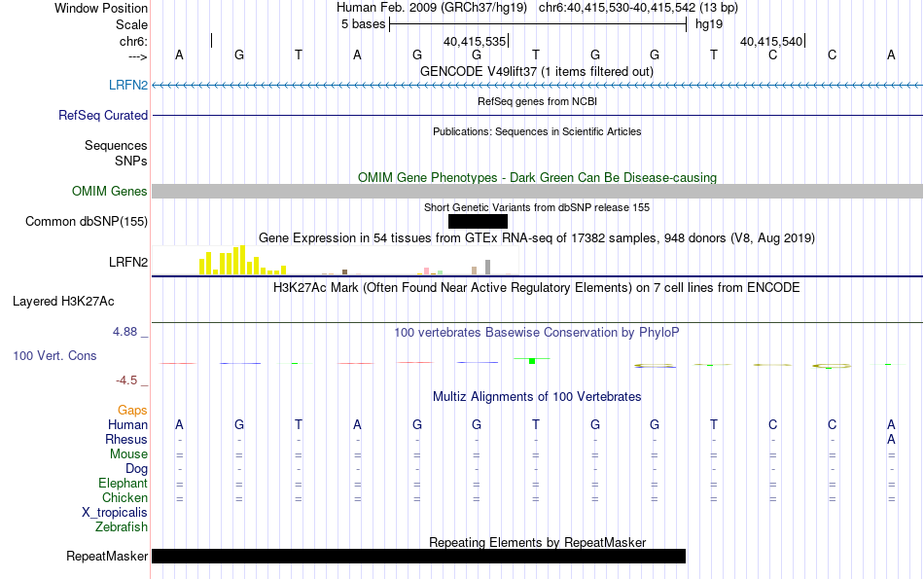Open the 100 vertebrates Basewise Conservation title
The image size is (924, 579).
click(537, 333)
